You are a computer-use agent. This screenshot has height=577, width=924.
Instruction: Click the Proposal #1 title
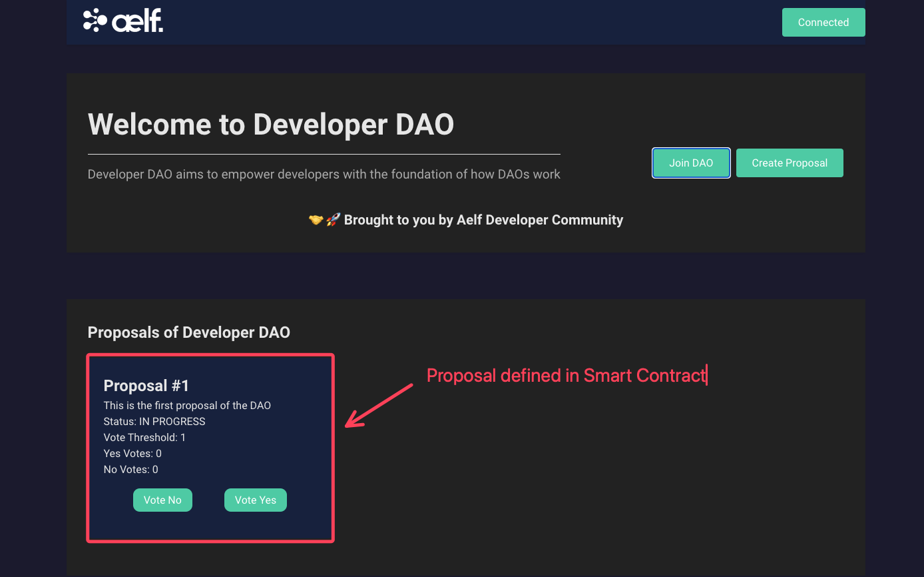146,386
